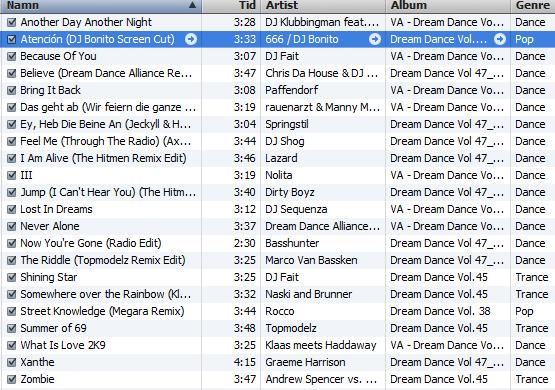Select What Is Love 2K9 track
This screenshot has height=390, width=555.
pyautogui.click(x=278, y=345)
